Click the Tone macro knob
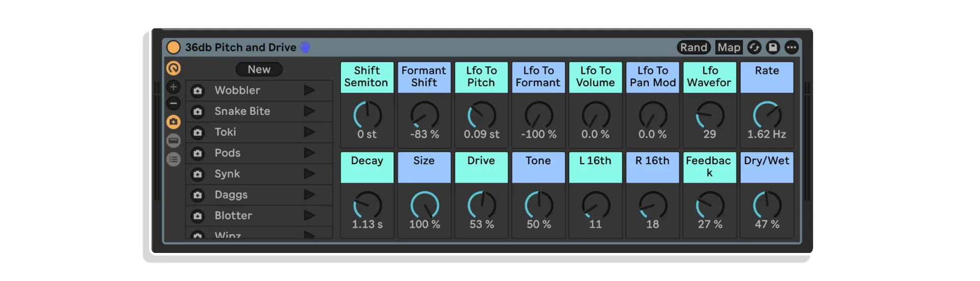Screen dimensions: 980x281 539,205
